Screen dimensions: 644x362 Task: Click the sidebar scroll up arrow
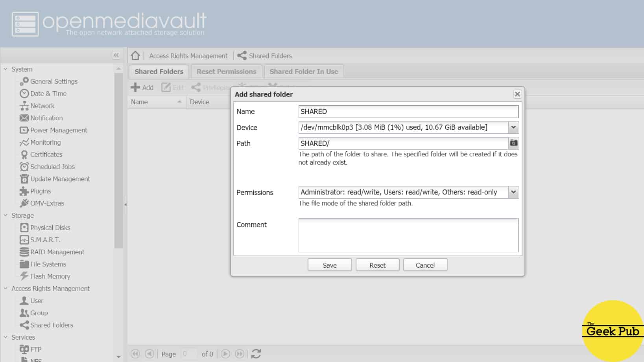click(118, 69)
